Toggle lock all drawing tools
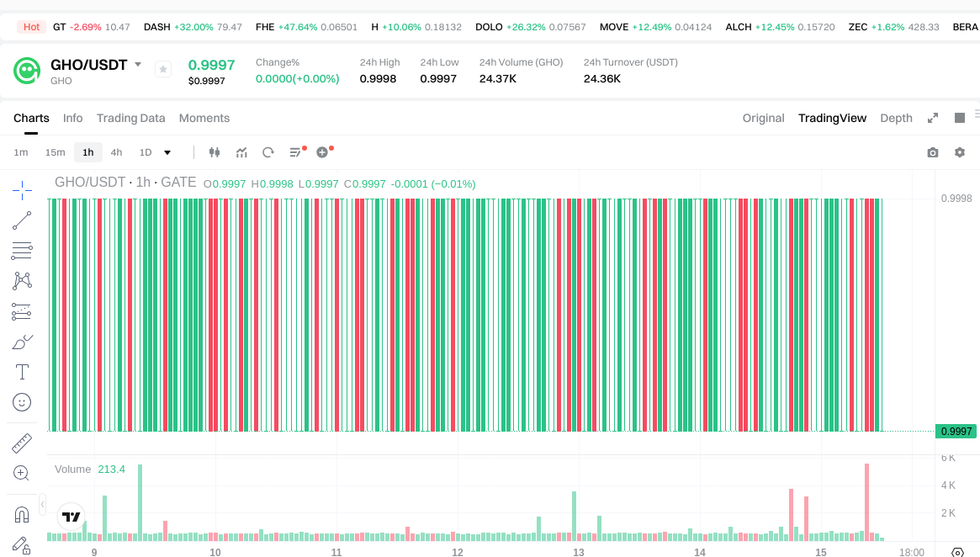This screenshot has height=557, width=980. pyautogui.click(x=23, y=545)
